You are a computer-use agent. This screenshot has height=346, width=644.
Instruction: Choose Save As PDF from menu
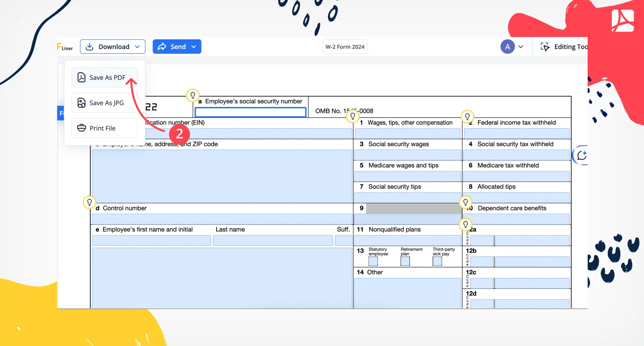[105, 77]
